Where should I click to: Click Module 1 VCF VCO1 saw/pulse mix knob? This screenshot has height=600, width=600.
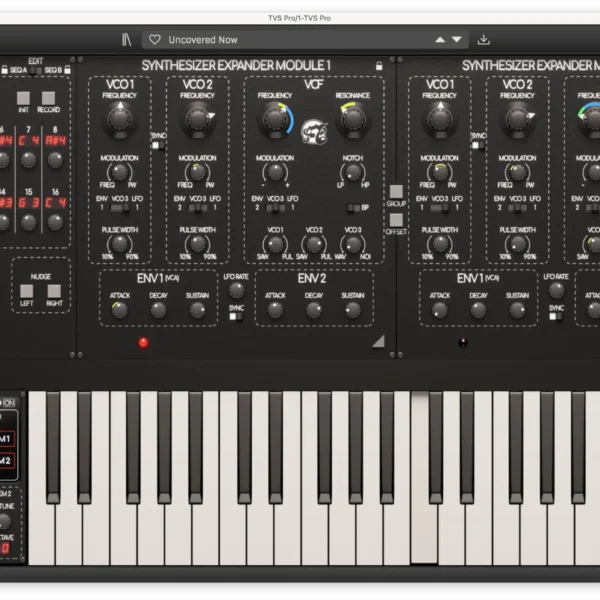(x=275, y=245)
